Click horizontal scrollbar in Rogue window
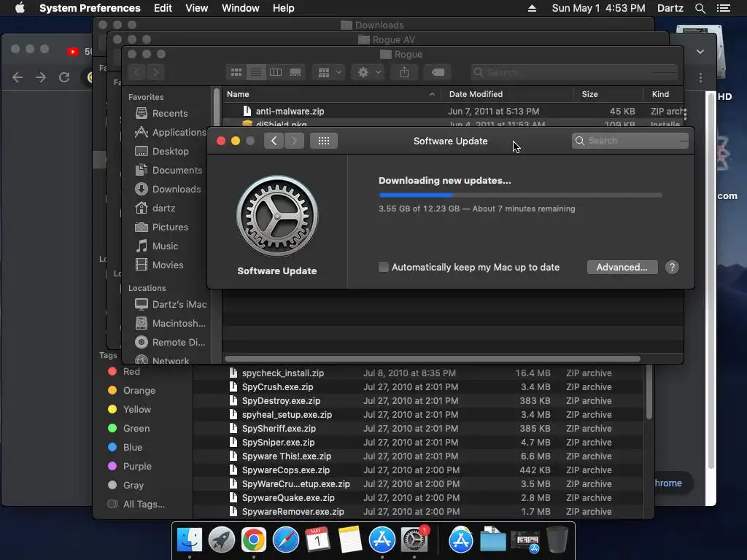Screen dimensions: 747x560 432,359
